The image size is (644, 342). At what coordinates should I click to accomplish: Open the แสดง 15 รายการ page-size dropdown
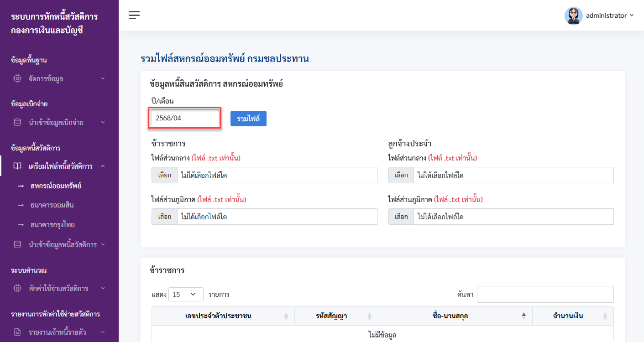[x=186, y=295]
